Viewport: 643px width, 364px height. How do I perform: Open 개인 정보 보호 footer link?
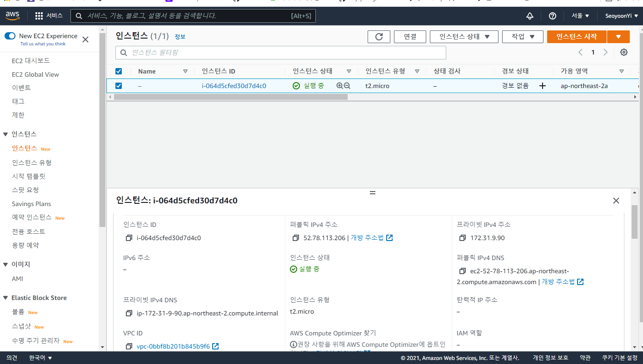click(550, 358)
